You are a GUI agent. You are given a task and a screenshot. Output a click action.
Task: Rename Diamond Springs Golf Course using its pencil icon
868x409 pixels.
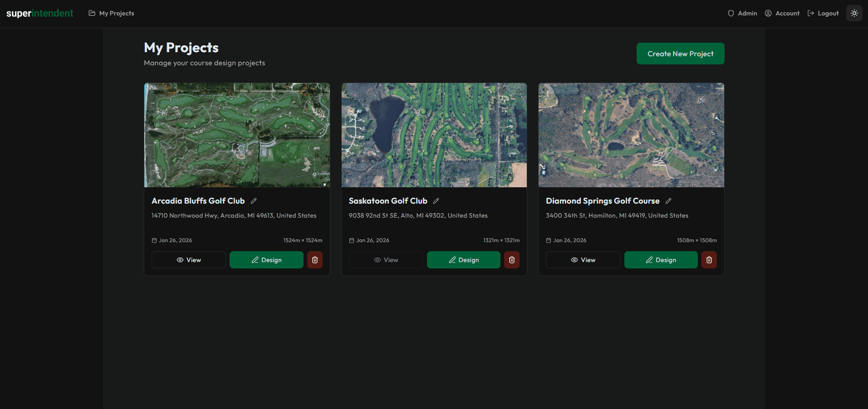tap(669, 200)
